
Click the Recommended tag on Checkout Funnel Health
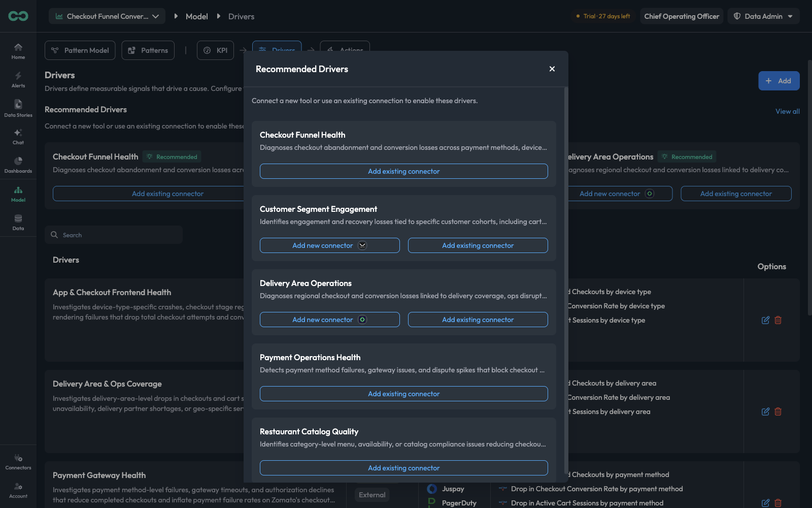pyautogui.click(x=172, y=156)
